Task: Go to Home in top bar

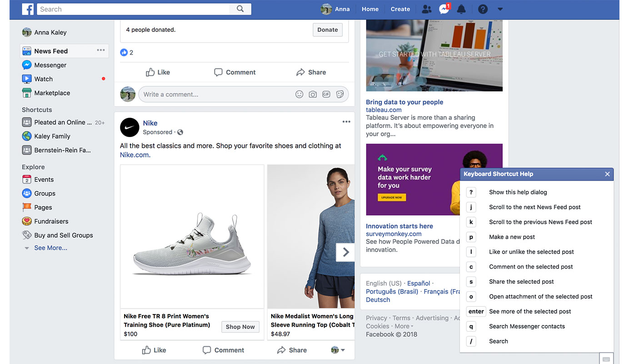Action: point(370,9)
